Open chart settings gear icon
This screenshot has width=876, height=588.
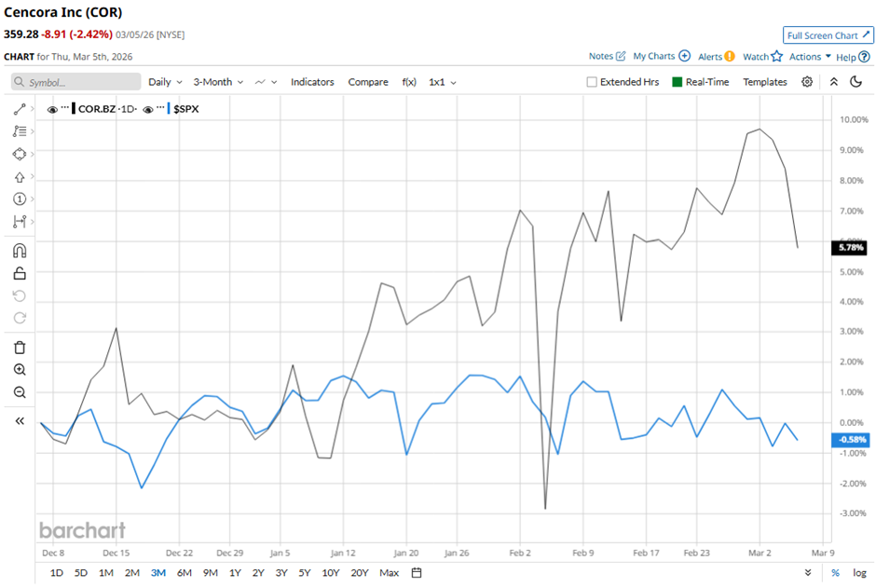[807, 82]
